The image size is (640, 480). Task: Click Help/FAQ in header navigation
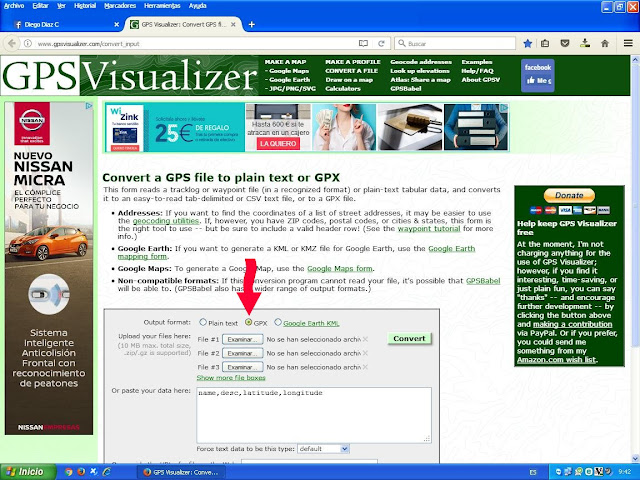[x=477, y=71]
